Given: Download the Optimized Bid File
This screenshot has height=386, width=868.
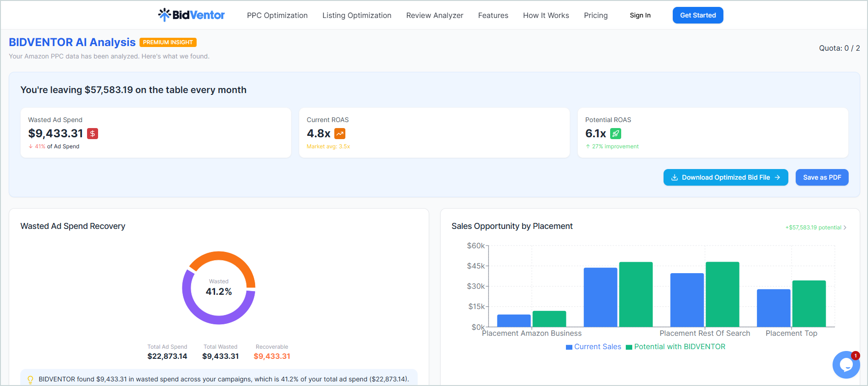Looking at the screenshot, I should tap(726, 177).
